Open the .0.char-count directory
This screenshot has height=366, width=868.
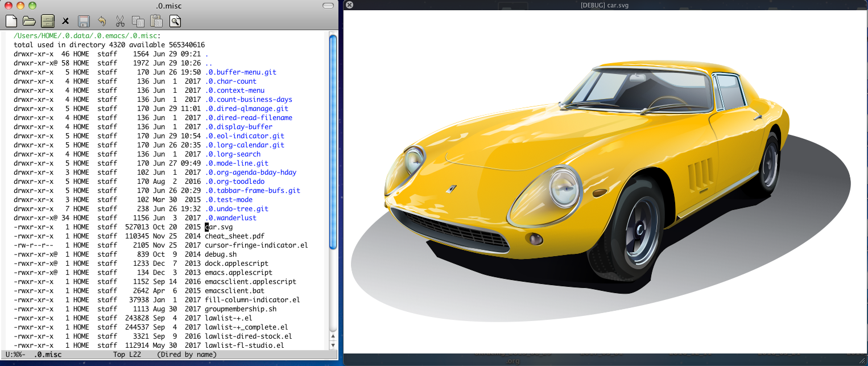coord(231,81)
